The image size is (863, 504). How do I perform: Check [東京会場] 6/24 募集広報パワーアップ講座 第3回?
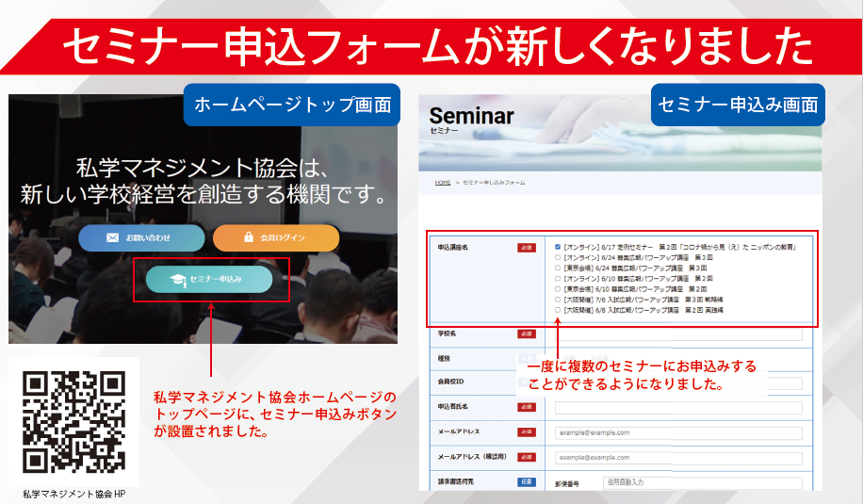click(x=559, y=268)
